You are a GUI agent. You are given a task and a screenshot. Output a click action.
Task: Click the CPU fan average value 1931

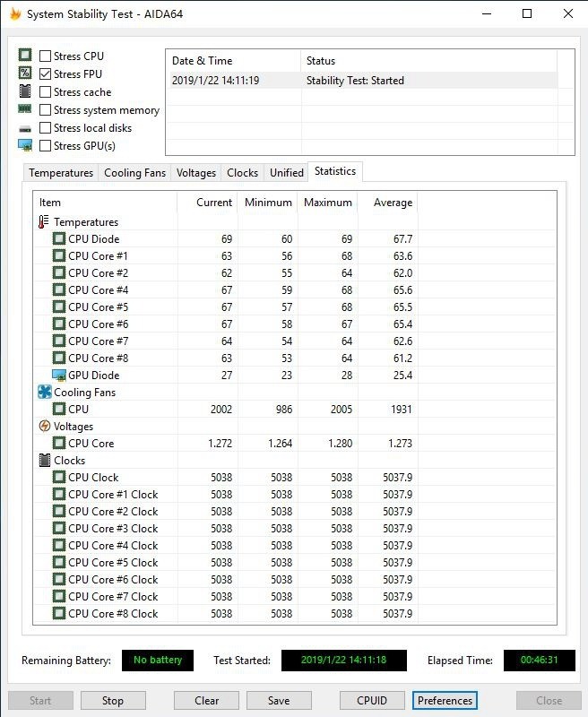(x=401, y=409)
